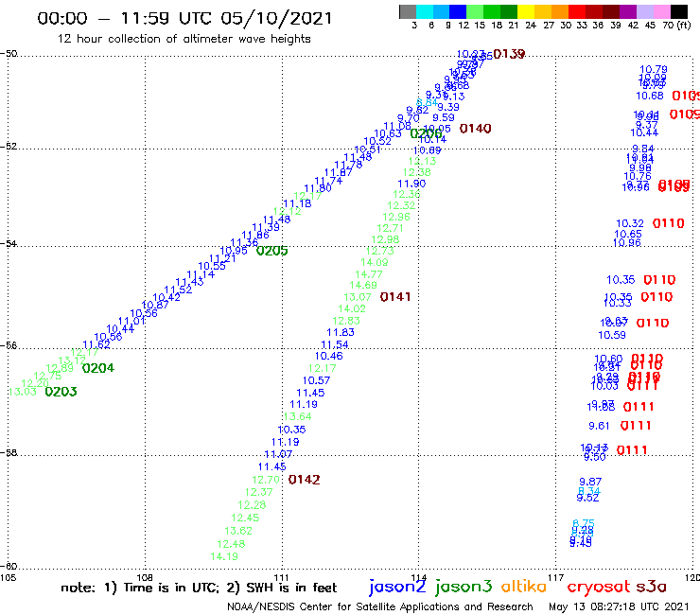The width and height of the screenshot is (700, 615).
Task: Click the wave height value 14.77
Action: coord(369,274)
